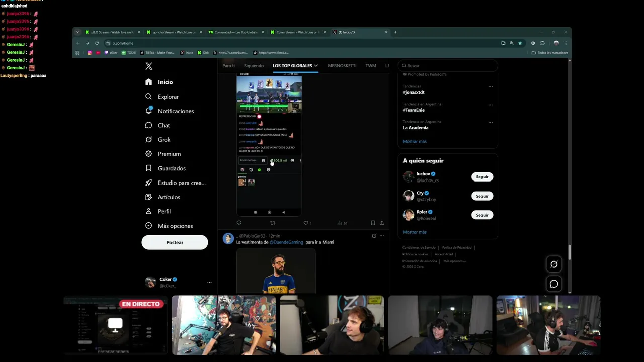Bookmark this page with star icon
Image resolution: width=644 pixels, height=362 pixels.
point(520,43)
